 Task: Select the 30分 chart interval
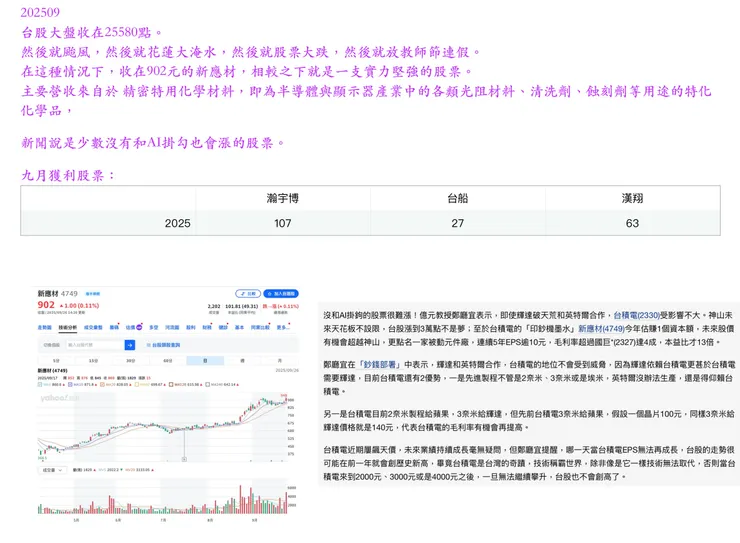click(131, 360)
